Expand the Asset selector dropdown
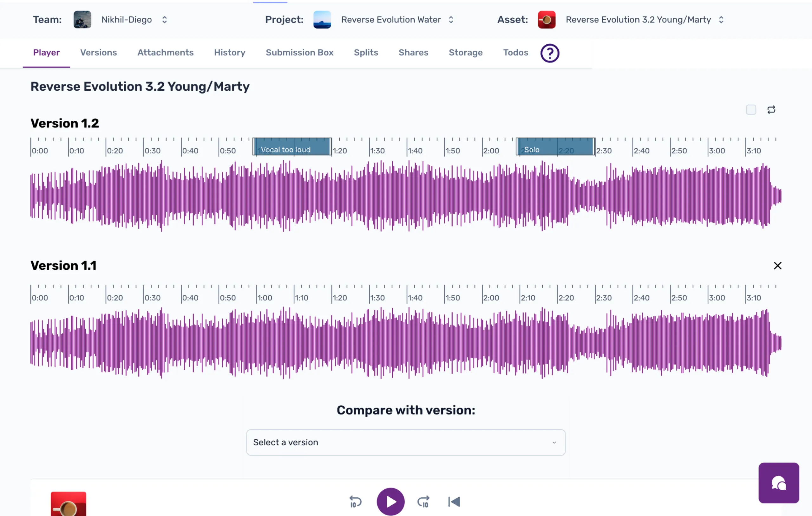This screenshot has height=516, width=812. [721, 20]
